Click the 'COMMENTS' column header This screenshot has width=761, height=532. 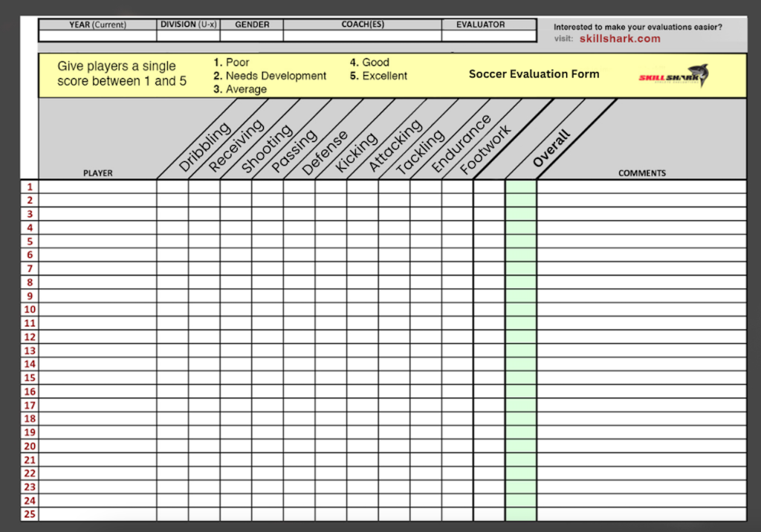click(641, 173)
